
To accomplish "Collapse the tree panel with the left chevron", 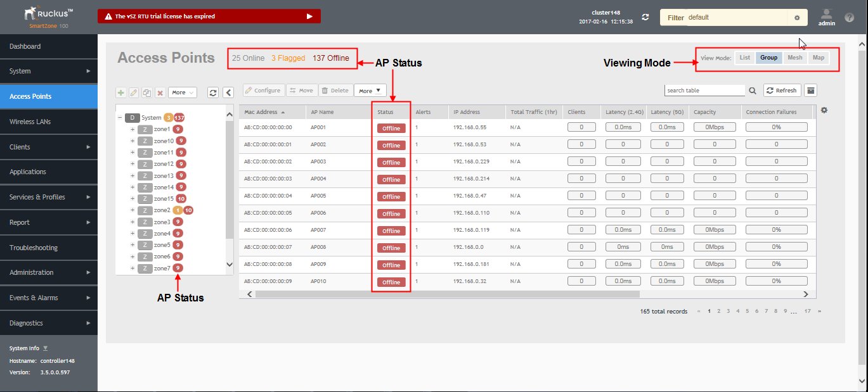I will 229,92.
